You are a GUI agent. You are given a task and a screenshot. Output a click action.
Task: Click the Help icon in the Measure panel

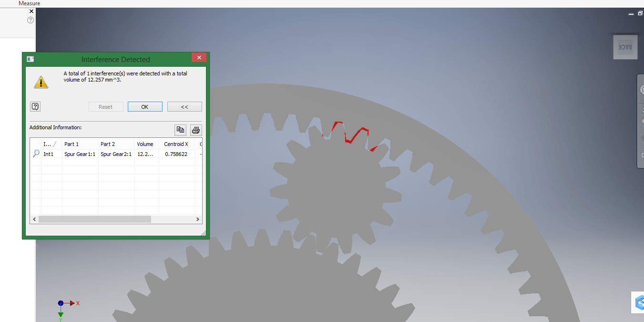(x=30, y=20)
